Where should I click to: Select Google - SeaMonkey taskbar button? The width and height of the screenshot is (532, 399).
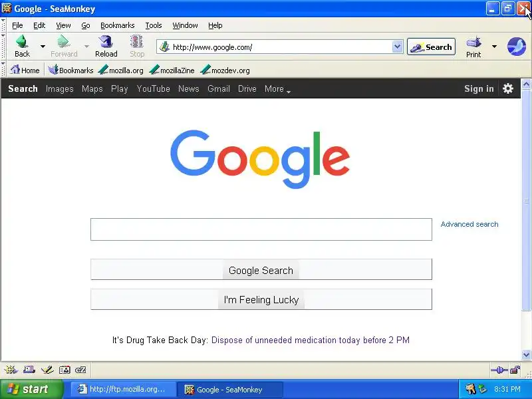(x=230, y=389)
